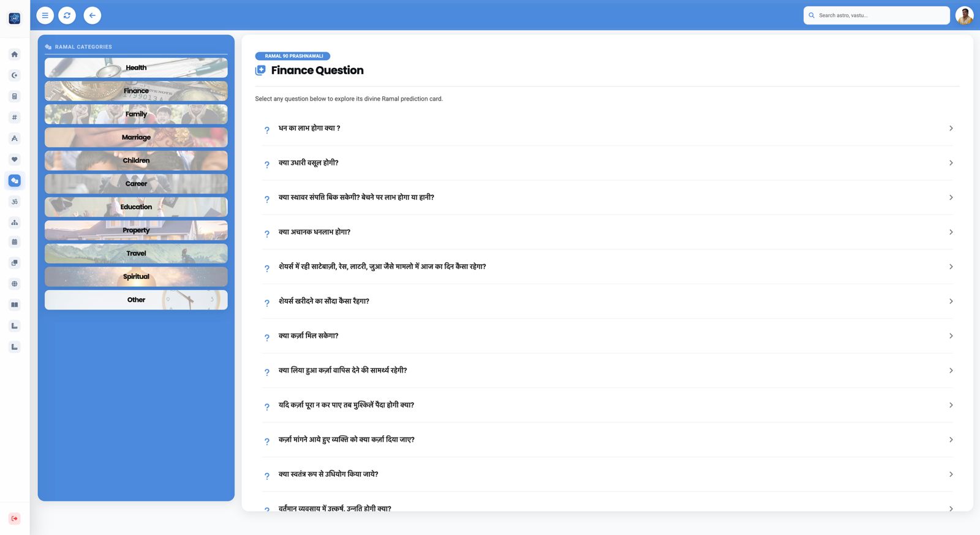Click the Ramal Categories header icon
Screen dimensions: 980x535
[x=48, y=47]
